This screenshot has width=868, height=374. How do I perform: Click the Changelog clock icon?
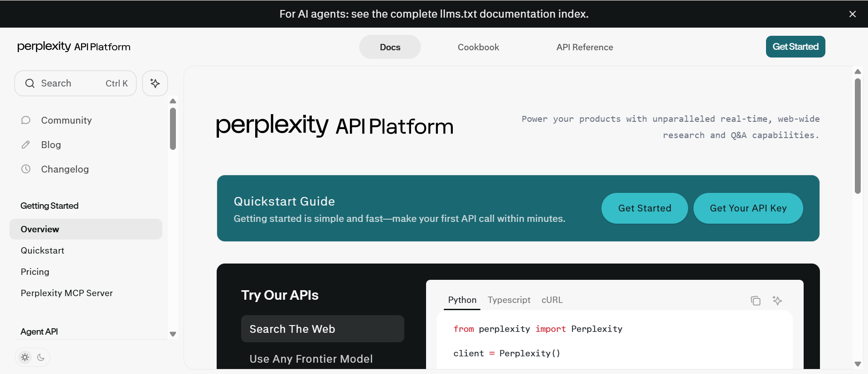click(26, 169)
